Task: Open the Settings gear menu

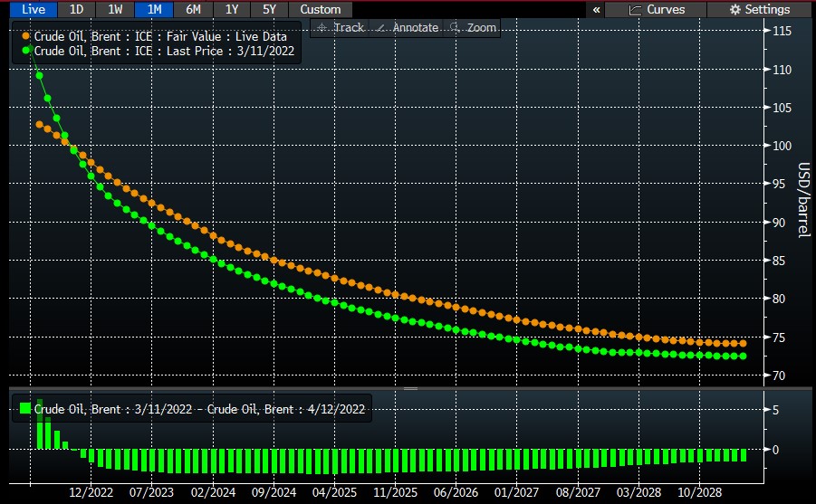Action: [760, 9]
